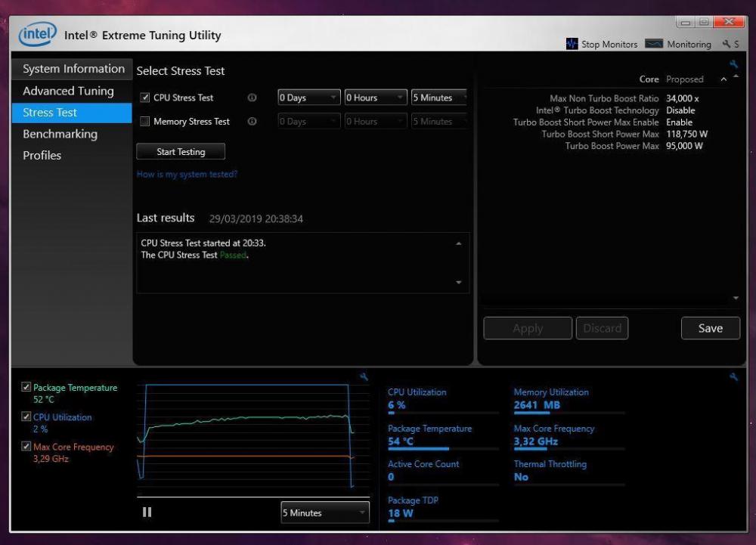Viewport: 756px width, 545px height.
Task: Enable the Memory Stress Test checkbox
Action: (145, 122)
